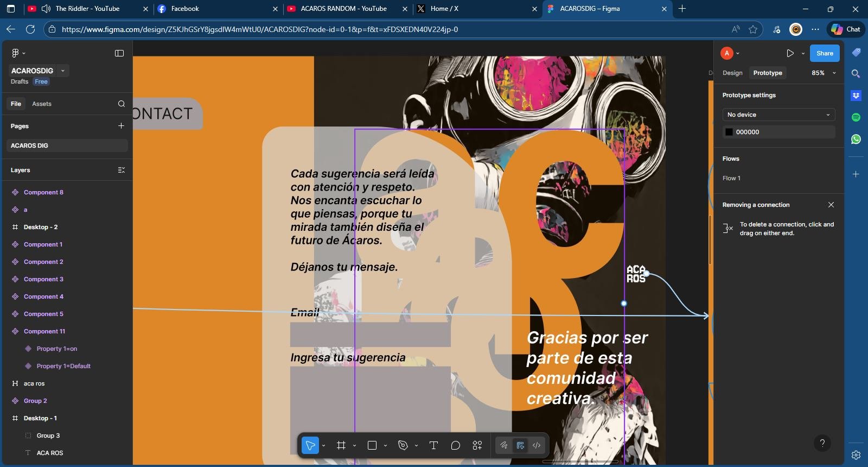Select the ACAROS DIG page

[67, 146]
